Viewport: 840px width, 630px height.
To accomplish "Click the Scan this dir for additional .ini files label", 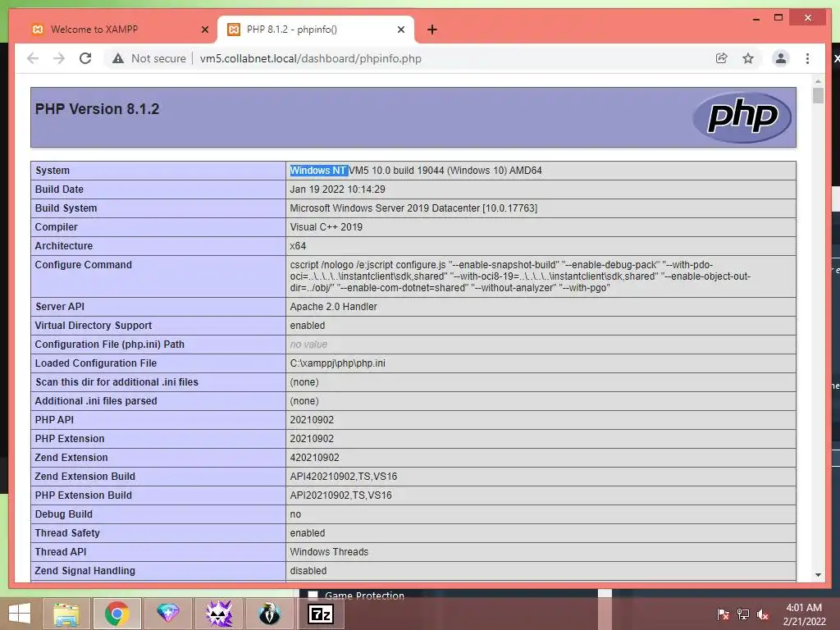I will click(116, 382).
